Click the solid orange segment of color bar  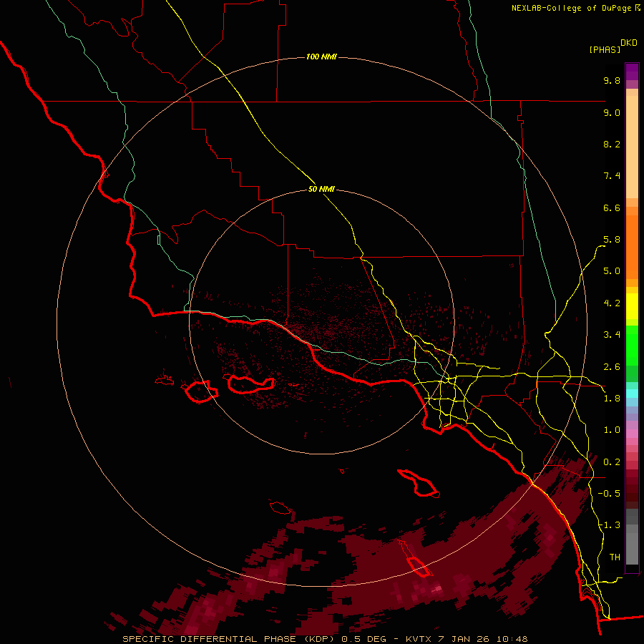click(x=632, y=248)
